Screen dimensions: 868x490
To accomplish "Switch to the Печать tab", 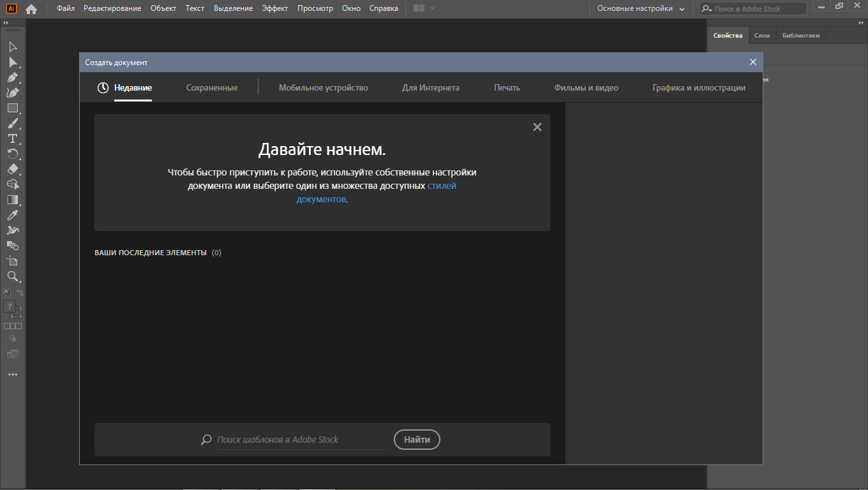I will point(507,88).
